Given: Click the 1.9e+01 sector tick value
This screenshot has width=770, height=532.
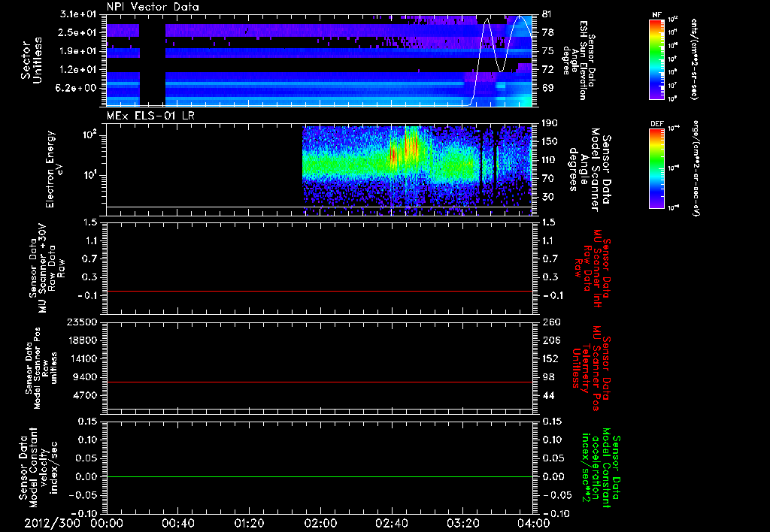Looking at the screenshot, I should click(x=77, y=51).
